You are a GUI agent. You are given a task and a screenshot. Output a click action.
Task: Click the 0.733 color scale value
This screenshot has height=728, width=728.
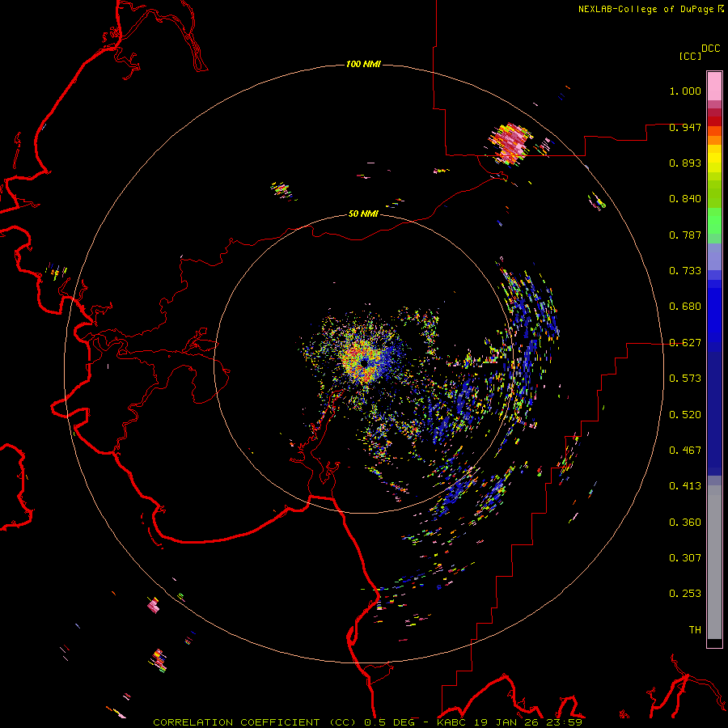click(685, 271)
